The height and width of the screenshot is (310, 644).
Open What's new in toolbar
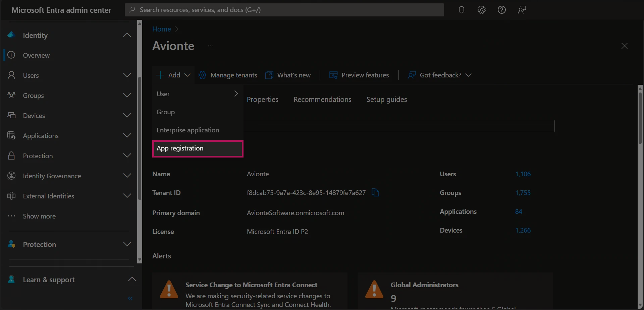(288, 75)
